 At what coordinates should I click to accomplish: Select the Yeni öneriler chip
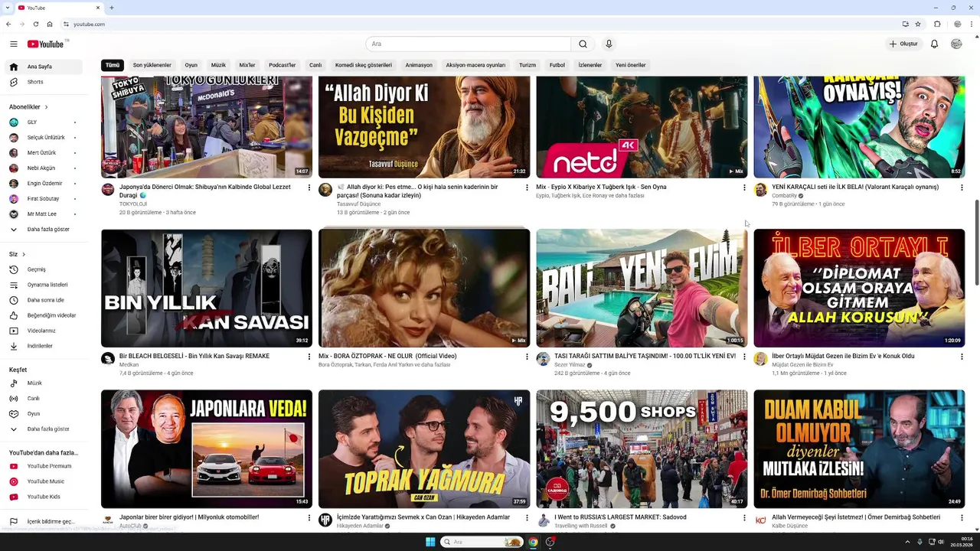click(x=631, y=65)
